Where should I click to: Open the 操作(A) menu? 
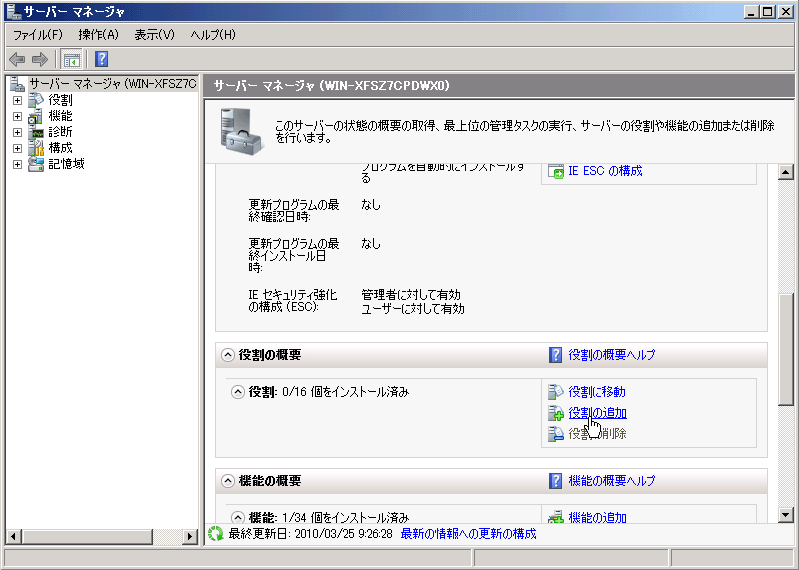click(98, 35)
